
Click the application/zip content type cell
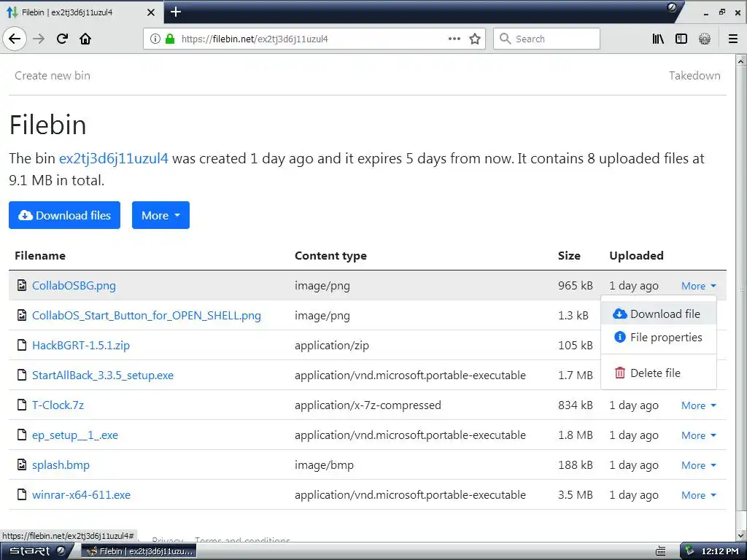click(332, 345)
